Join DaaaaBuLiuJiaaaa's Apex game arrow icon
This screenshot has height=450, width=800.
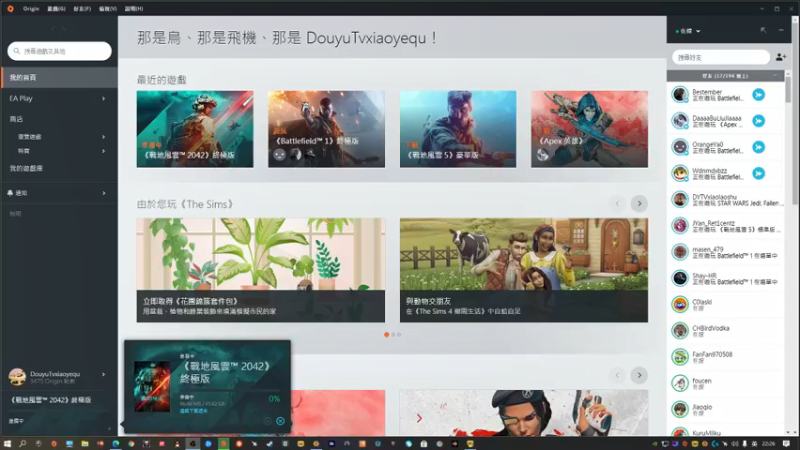759,121
